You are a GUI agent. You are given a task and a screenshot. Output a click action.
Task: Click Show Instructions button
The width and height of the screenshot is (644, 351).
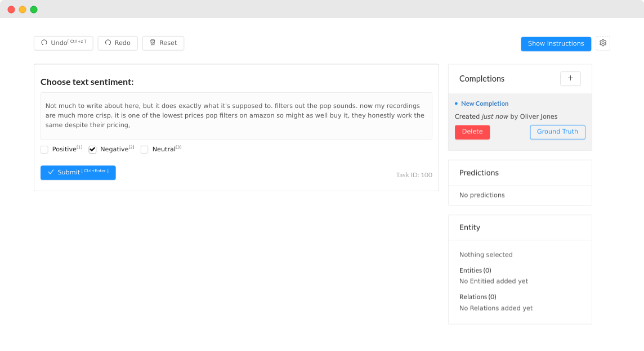click(556, 44)
